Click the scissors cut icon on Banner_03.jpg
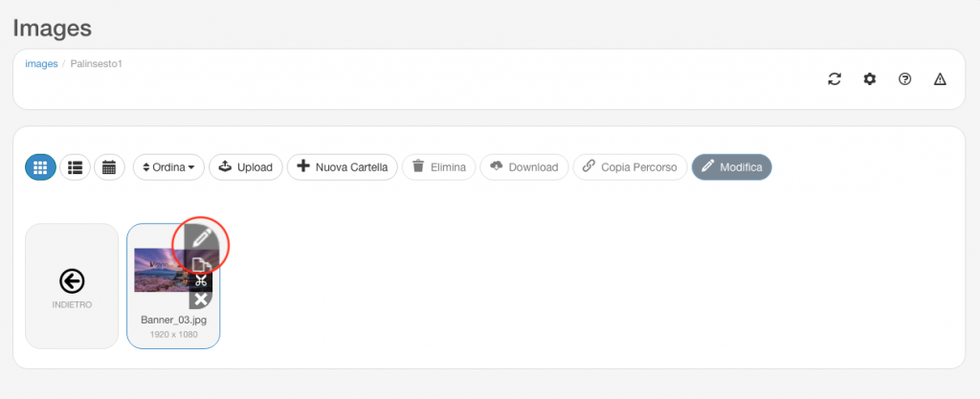Viewport: 980px width, 399px height. tap(201, 281)
